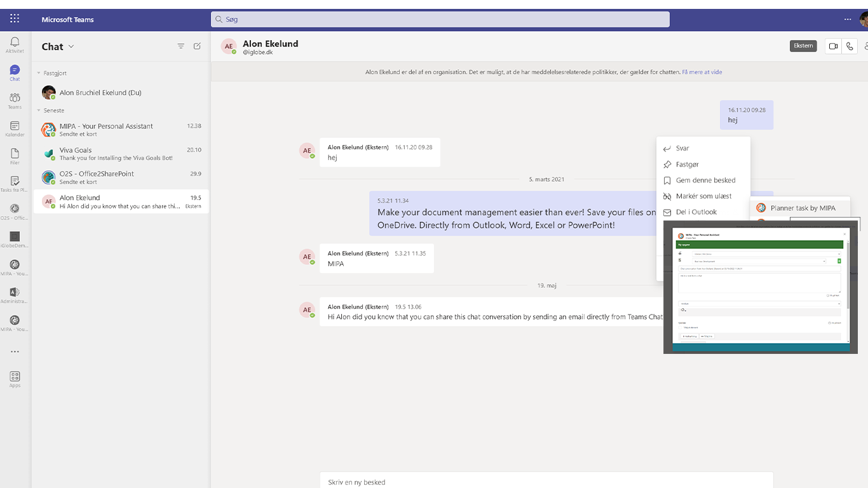Open the O2S - Office app in rail
Image resolution: width=868 pixels, height=488 pixels.
coord(15,212)
